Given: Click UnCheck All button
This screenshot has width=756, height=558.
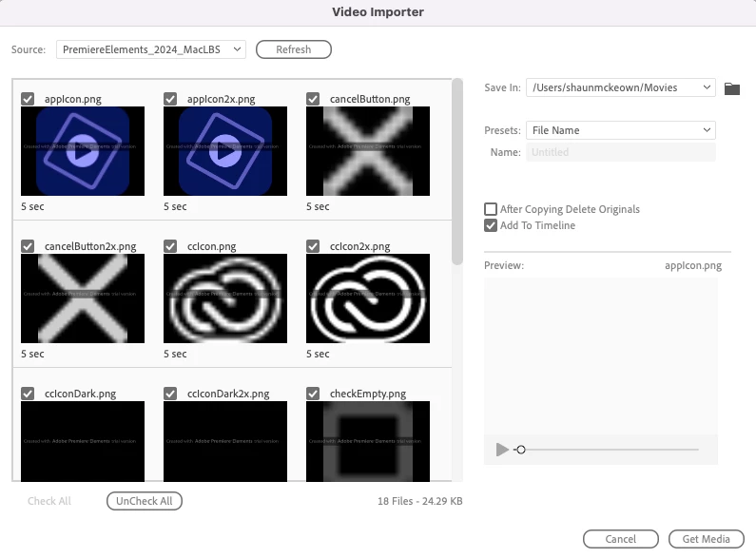Looking at the screenshot, I should (x=145, y=501).
